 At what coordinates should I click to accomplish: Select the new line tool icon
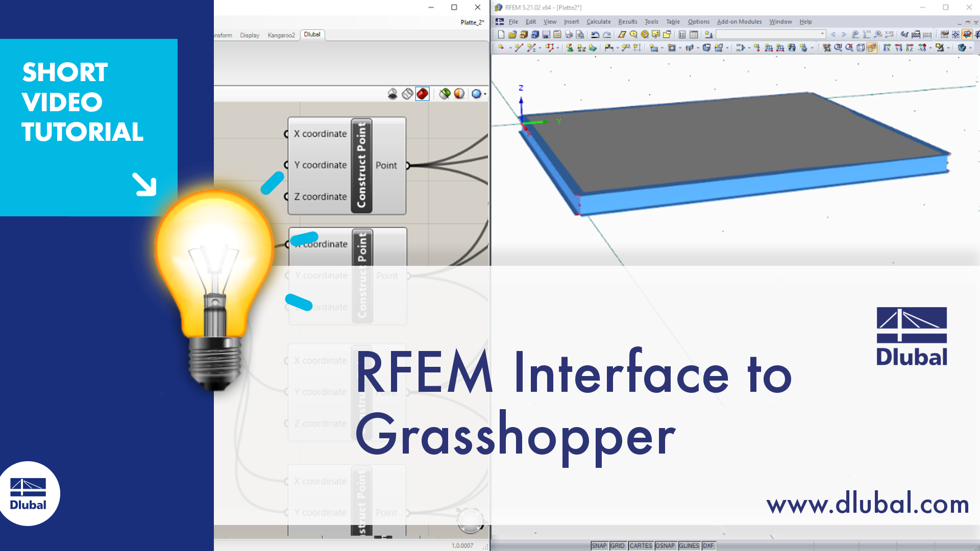[x=519, y=48]
